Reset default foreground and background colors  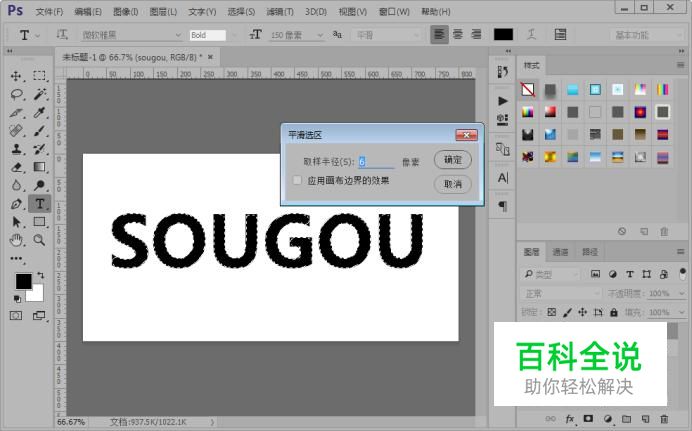tap(17, 299)
